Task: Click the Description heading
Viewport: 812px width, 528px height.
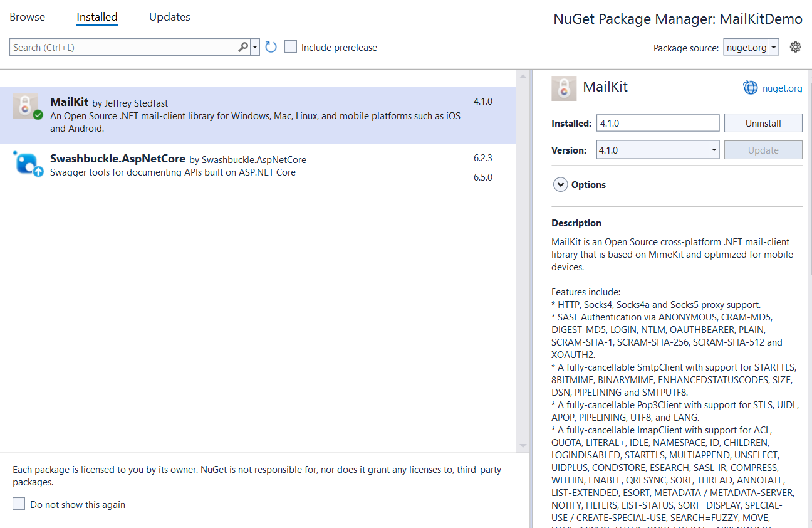Action: coord(576,223)
